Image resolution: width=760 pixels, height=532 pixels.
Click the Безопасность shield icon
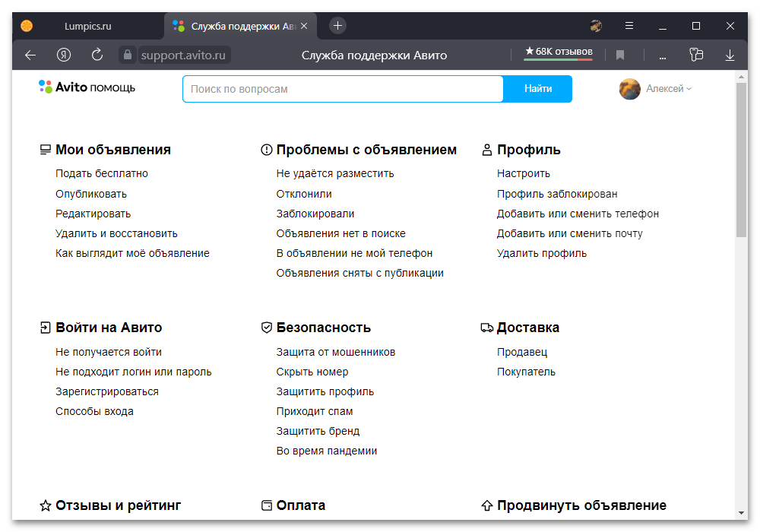coord(266,328)
